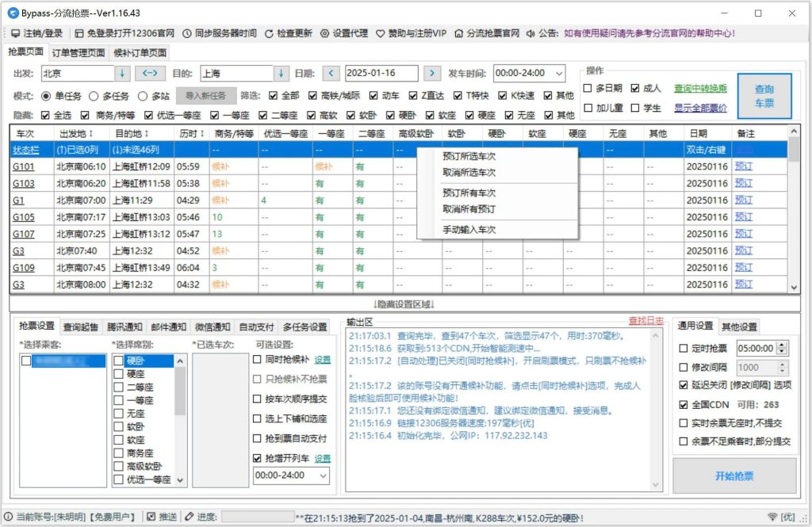The height and width of the screenshot is (527, 812).
Task: Enable 多日期 checkbox
Action: (588, 89)
